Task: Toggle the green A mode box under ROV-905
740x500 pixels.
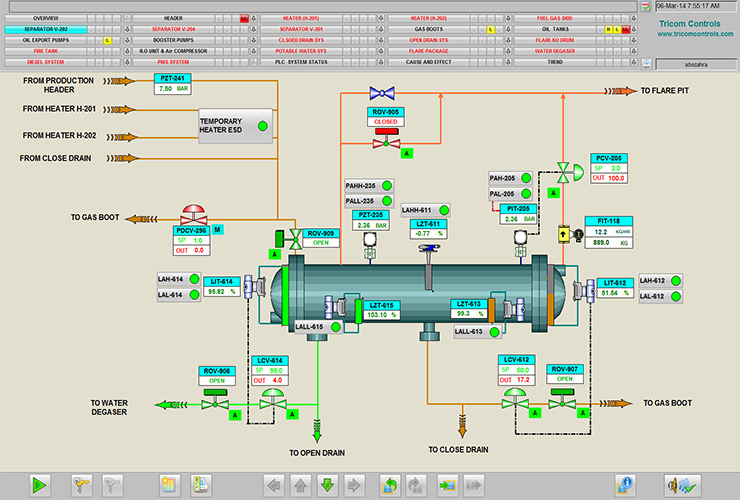Action: 406,153
